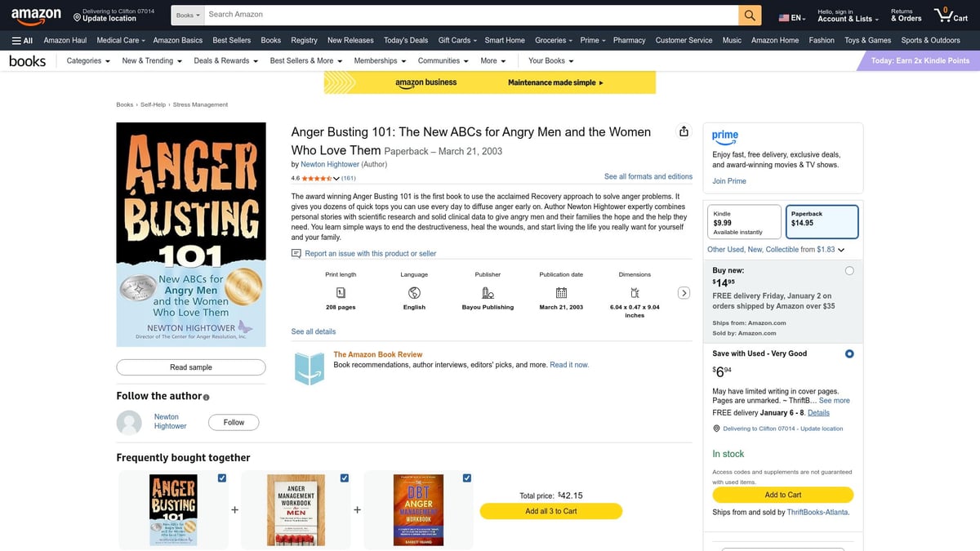Click the report an issue speech-bubble icon
The image size is (980, 551).
coord(296,254)
